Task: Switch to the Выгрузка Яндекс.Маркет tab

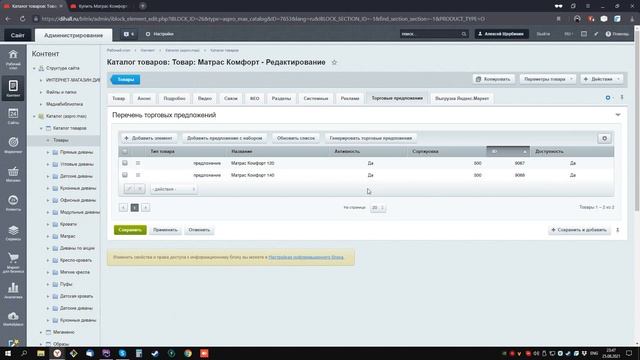Action: (462, 98)
